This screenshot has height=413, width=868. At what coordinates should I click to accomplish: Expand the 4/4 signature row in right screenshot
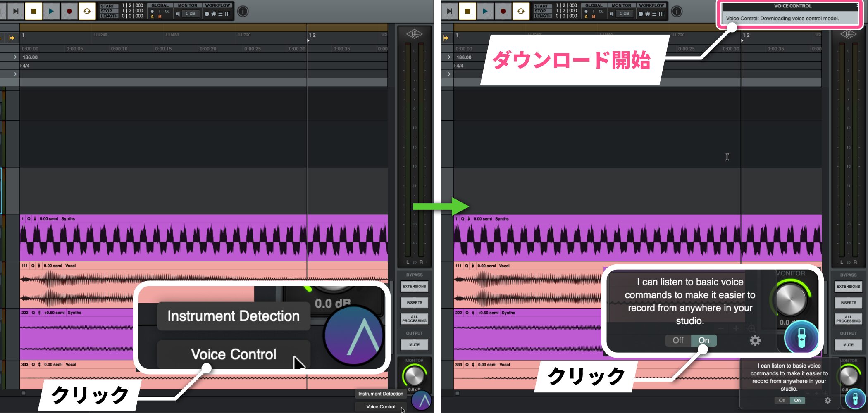click(455, 66)
